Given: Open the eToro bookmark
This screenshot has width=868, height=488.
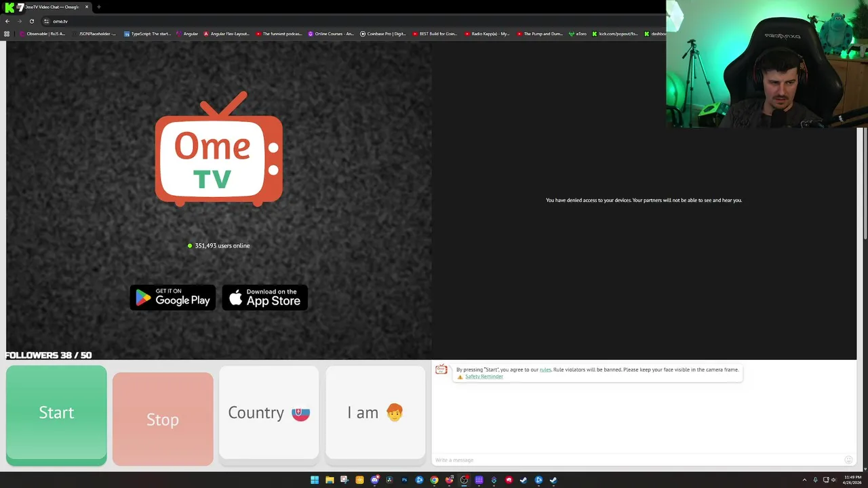Looking at the screenshot, I should [x=578, y=33].
